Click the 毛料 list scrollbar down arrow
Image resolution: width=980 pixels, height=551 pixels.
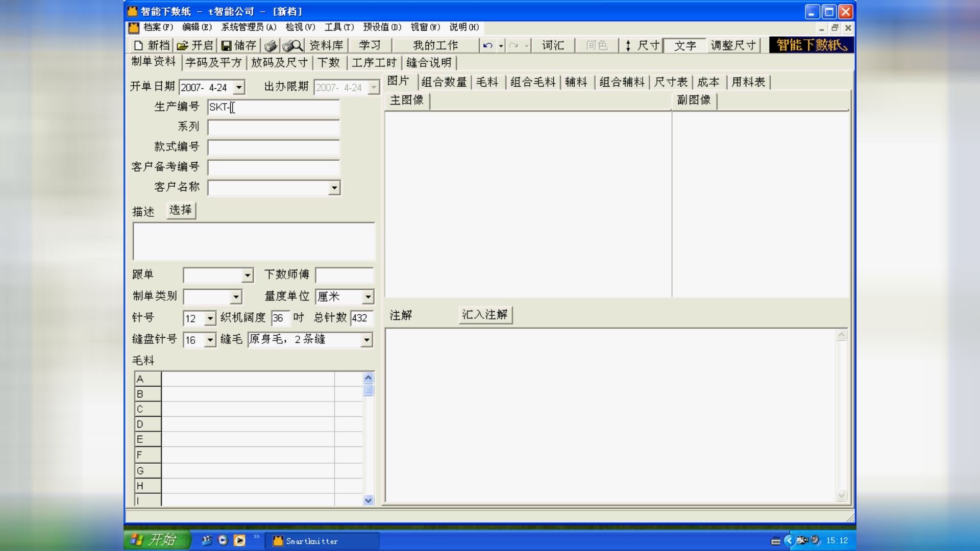tap(368, 500)
